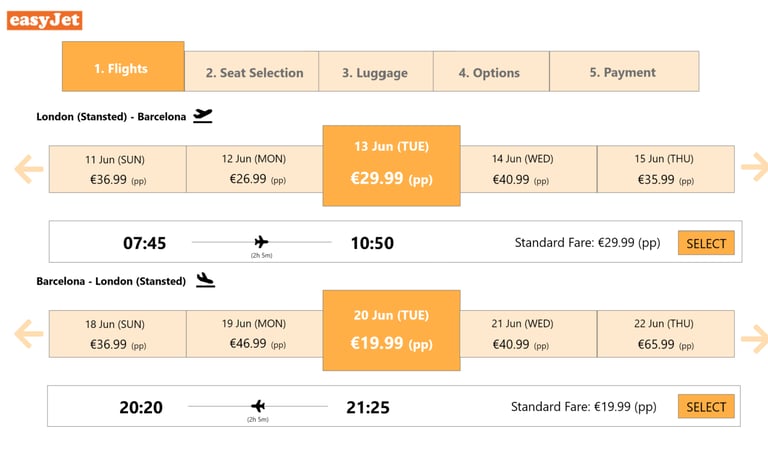Select outbound date 14 Jun (WED)
Viewport: 768px width, 460px height.
click(x=527, y=169)
